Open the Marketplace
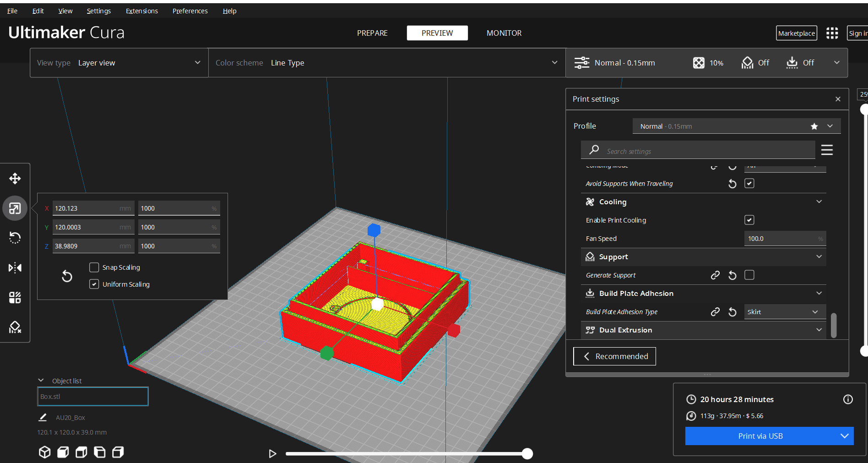868x463 pixels. 797,33
